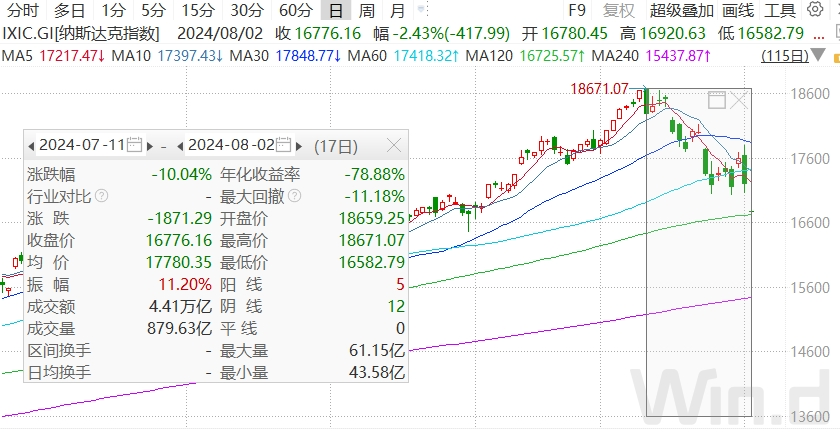840x435 pixels.
Task: Open the triangle dropdown beside 115日
Action: pyautogui.click(x=818, y=55)
